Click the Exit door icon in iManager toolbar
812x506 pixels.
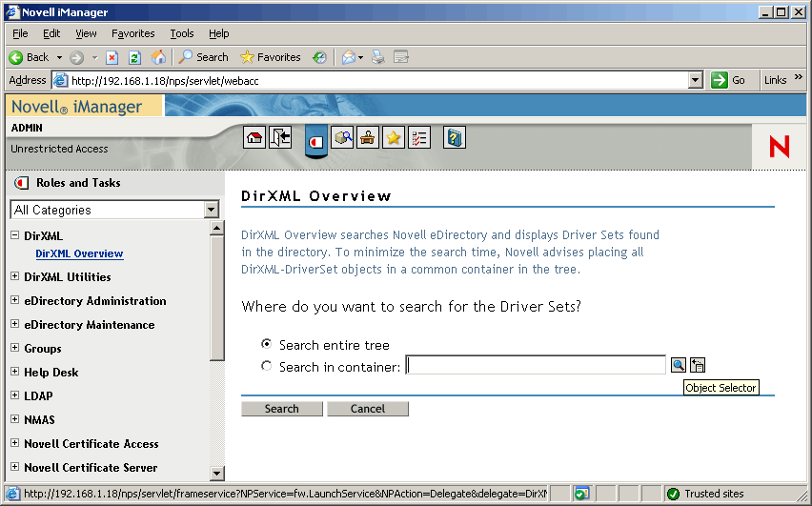pos(280,138)
